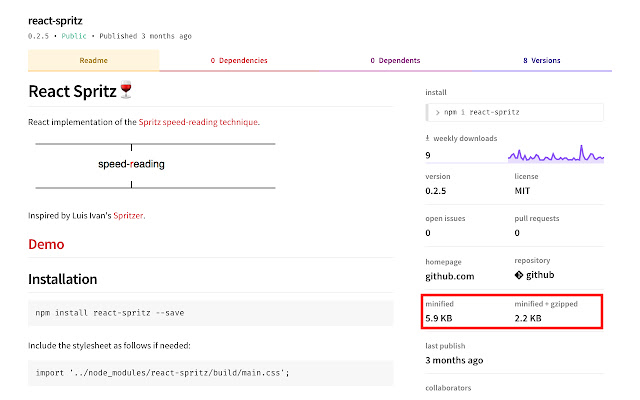Click the weekly downloads sparkline chart
This screenshot has width=640, height=400.
coord(558,154)
